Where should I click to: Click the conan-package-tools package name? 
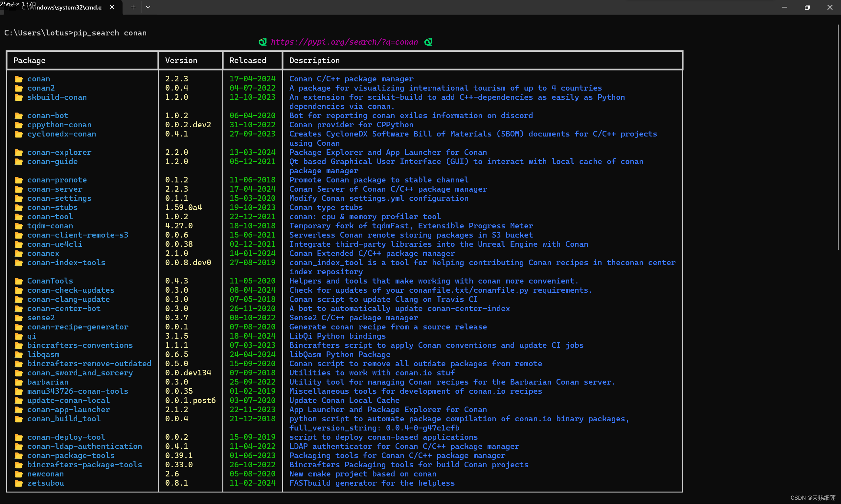coord(71,455)
